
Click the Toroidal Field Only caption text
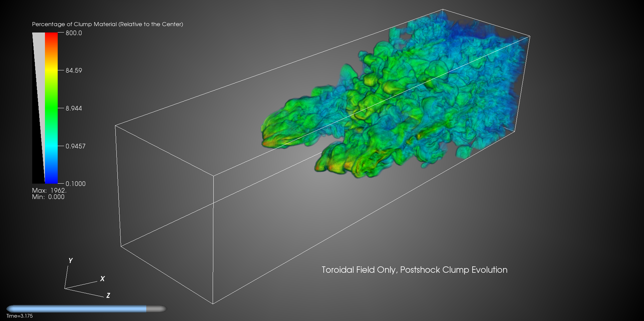pos(414,270)
